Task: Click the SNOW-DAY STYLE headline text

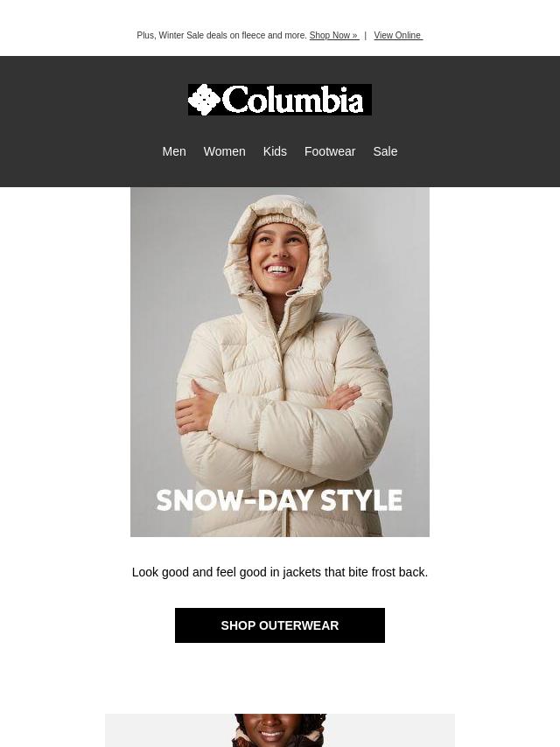Action: tap(279, 500)
